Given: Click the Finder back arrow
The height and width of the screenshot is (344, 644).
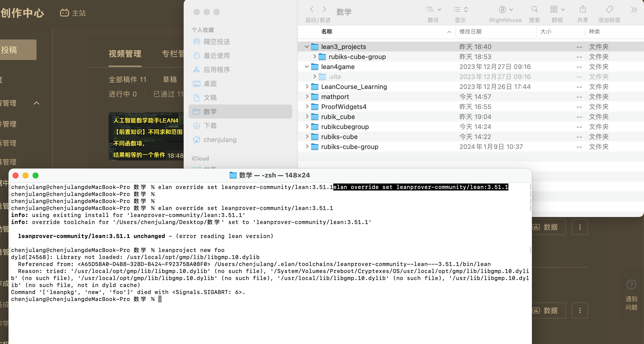Looking at the screenshot, I should 311,9.
